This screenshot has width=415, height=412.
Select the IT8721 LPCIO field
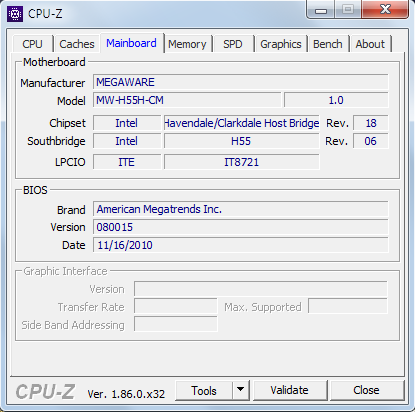242,162
